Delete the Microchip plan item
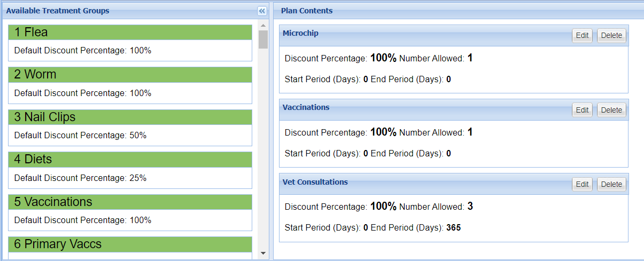Screen dimensions: 644x261 click(x=611, y=35)
